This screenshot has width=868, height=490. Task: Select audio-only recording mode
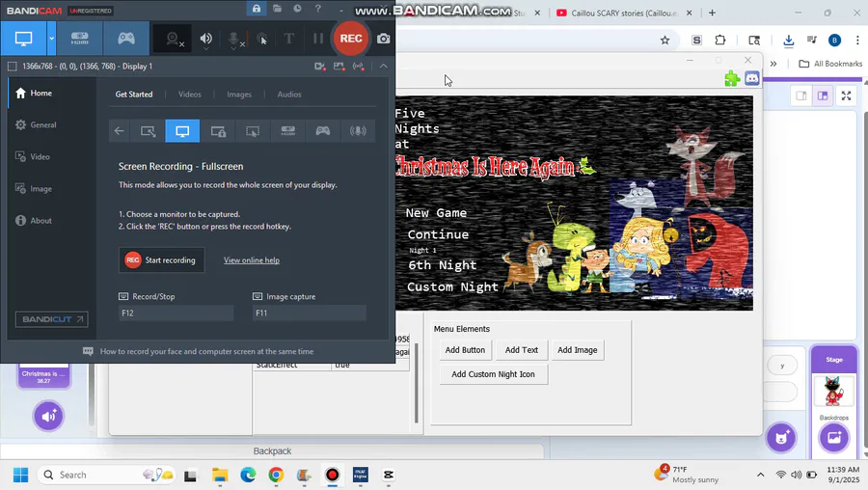pos(358,131)
